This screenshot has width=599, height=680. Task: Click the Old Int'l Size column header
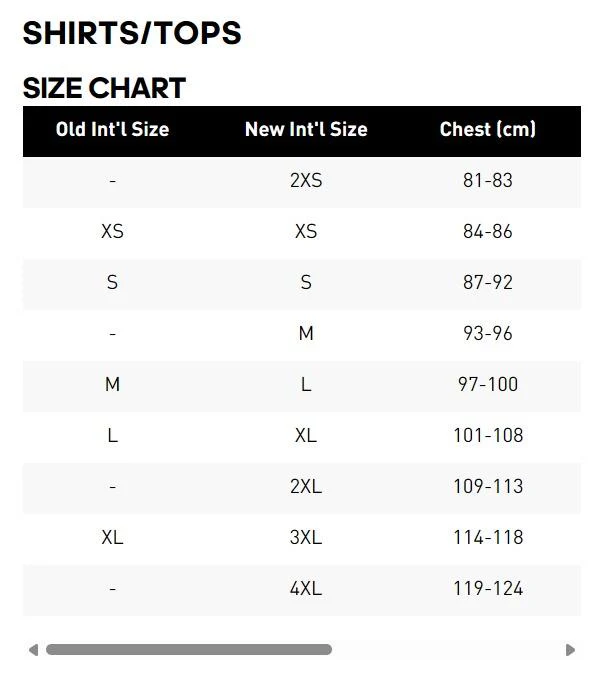(112, 129)
